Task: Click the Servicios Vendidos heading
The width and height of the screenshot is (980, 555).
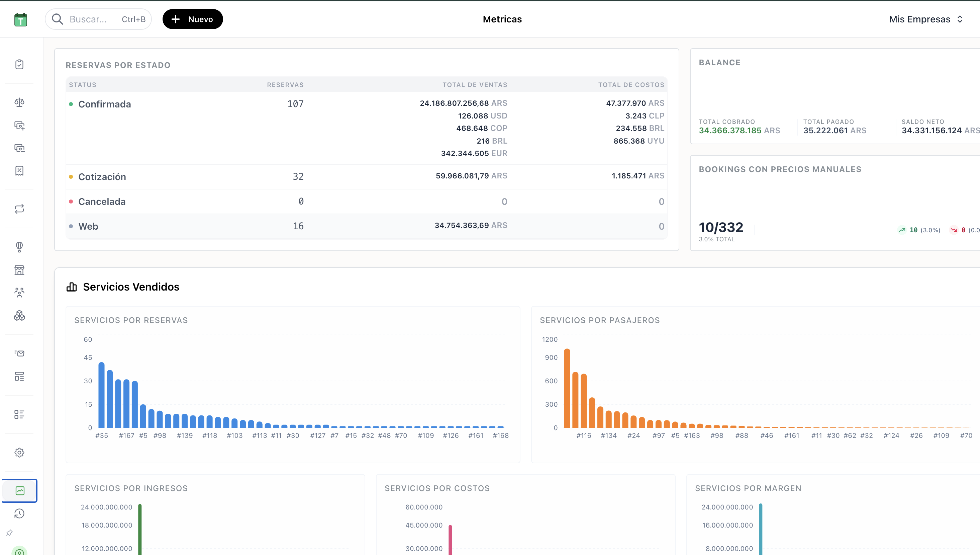Action: (131, 287)
